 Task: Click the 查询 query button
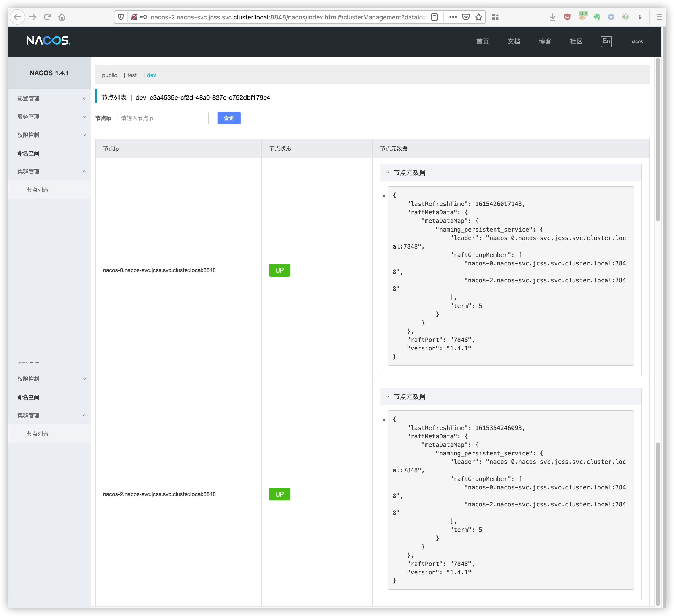tap(229, 118)
